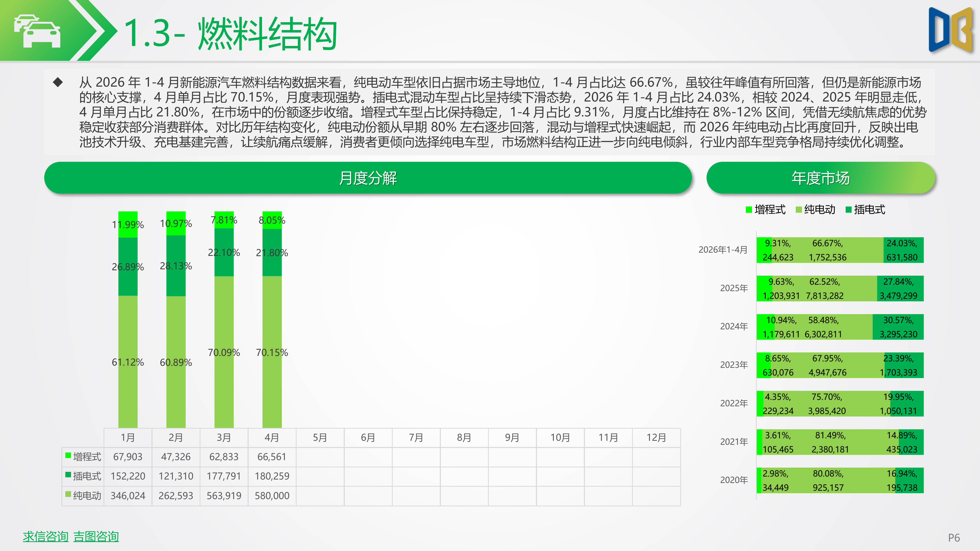The height and width of the screenshot is (551, 980).
Task: Click the 2020年 axis label
Action: pyautogui.click(x=734, y=480)
